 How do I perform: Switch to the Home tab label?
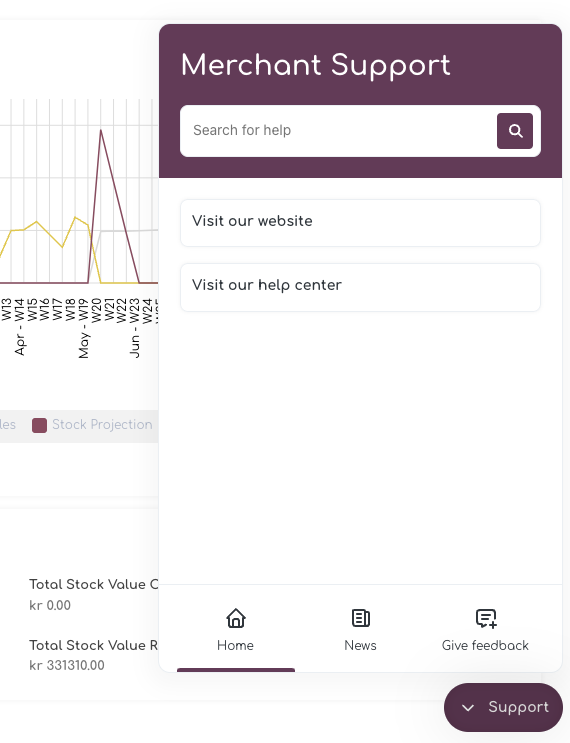tap(235, 645)
